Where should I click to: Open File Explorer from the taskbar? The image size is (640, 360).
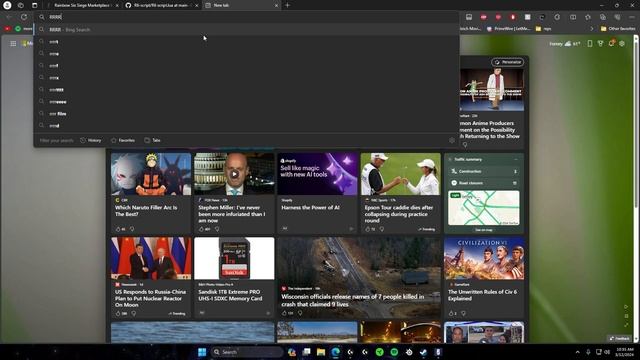tap(321, 352)
